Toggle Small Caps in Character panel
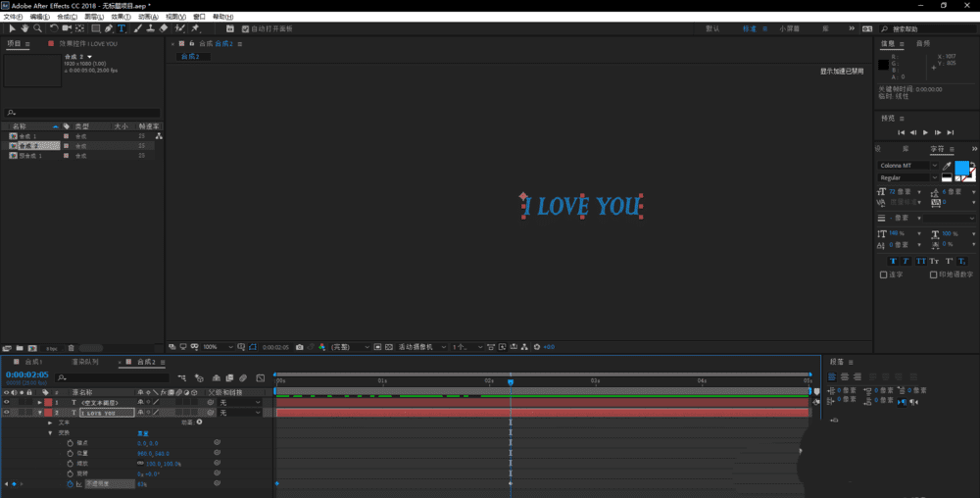The width and height of the screenshot is (980, 498). (934, 261)
